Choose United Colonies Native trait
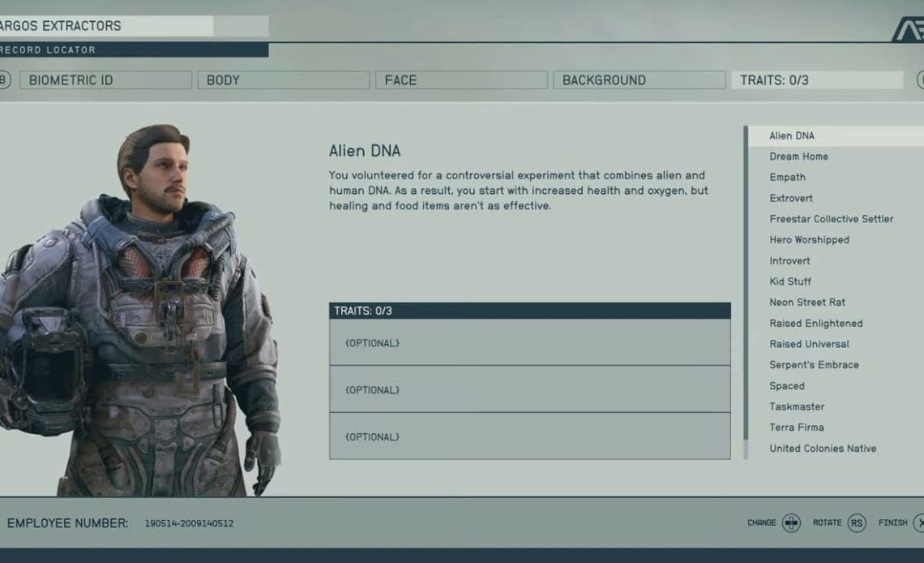924x563 pixels. click(823, 449)
